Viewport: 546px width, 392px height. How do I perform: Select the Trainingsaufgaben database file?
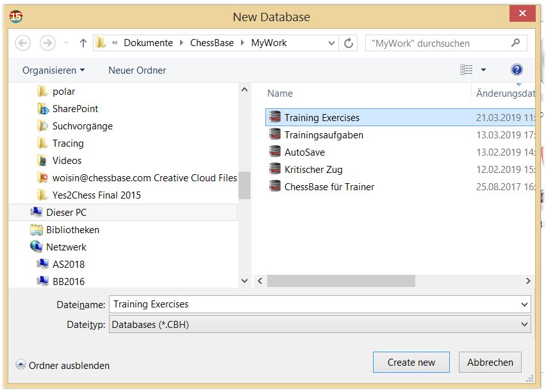[324, 135]
